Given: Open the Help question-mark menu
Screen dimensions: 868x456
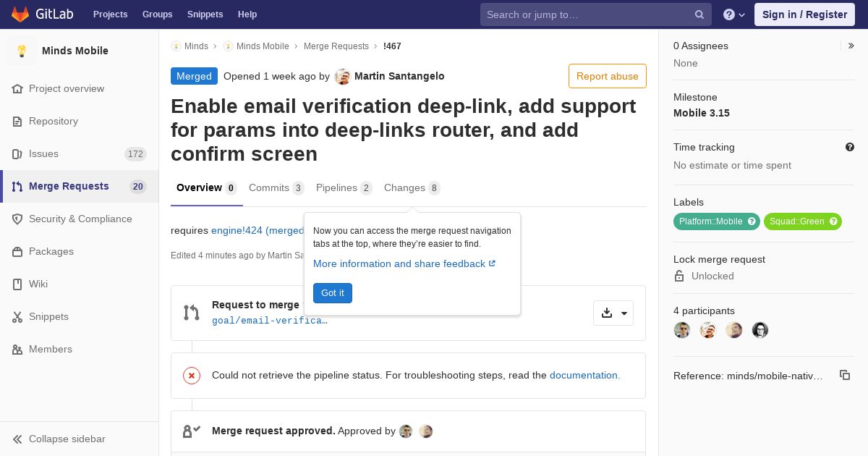Looking at the screenshot, I should 734,14.
